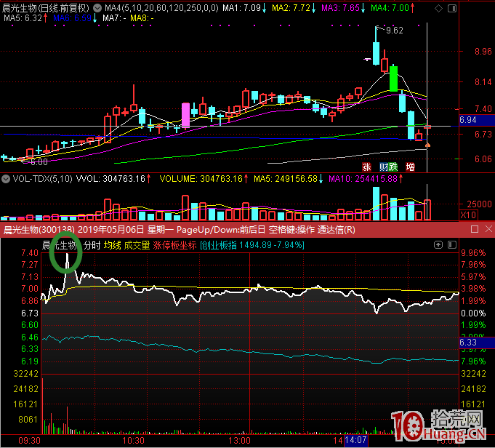Maximize the intraday 晨光生物(300138) window
The width and height of the screenshot is (495, 448).
[475, 229]
